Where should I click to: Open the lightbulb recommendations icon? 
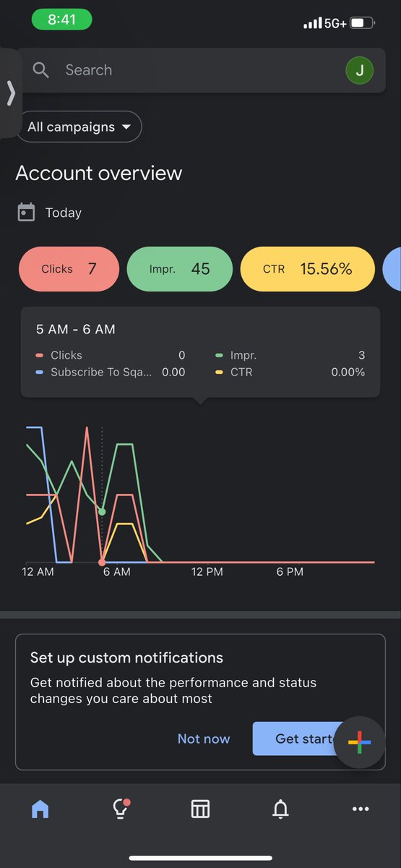(121, 809)
